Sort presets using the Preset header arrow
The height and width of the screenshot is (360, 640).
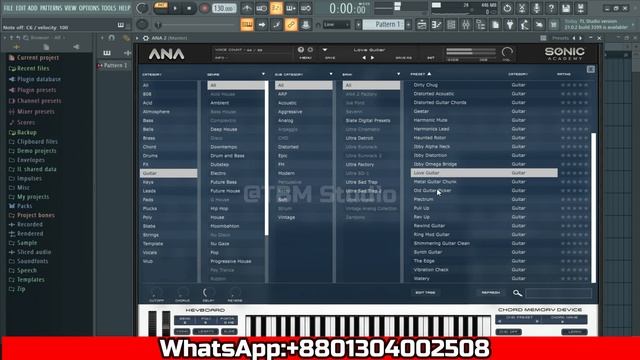[x=429, y=74]
